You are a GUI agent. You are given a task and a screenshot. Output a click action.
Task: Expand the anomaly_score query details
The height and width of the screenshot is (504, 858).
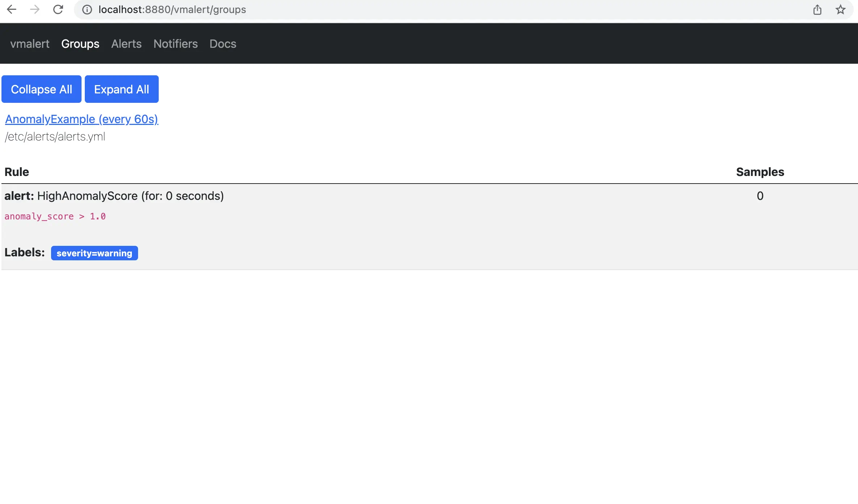pyautogui.click(x=55, y=216)
